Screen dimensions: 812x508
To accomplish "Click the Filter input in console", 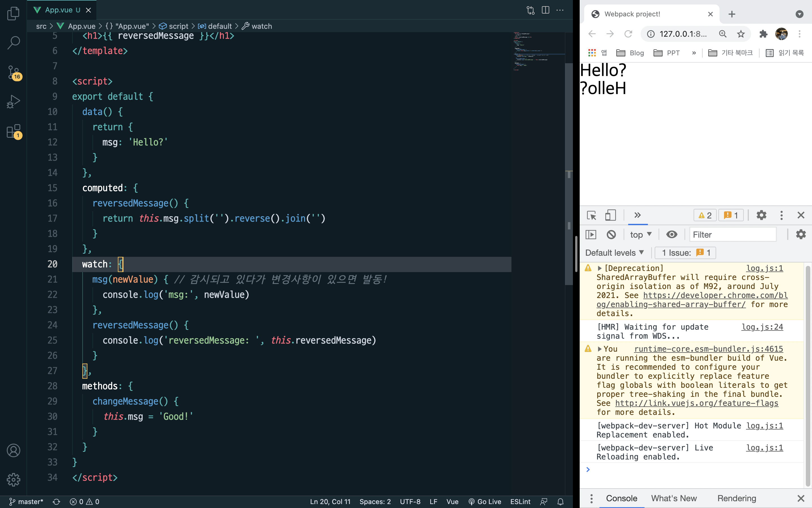I will pyautogui.click(x=733, y=235).
